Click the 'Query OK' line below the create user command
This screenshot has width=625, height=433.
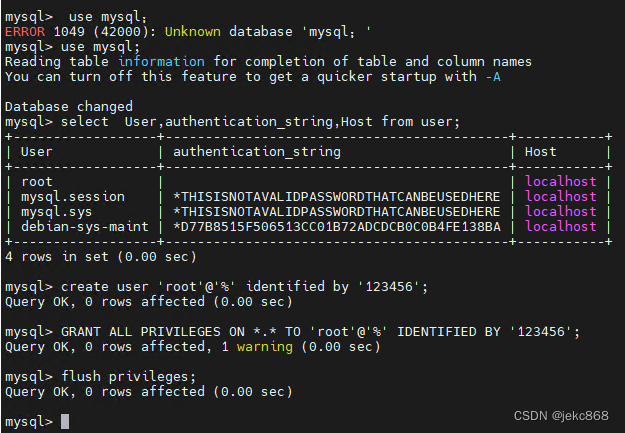pyautogui.click(x=149, y=302)
